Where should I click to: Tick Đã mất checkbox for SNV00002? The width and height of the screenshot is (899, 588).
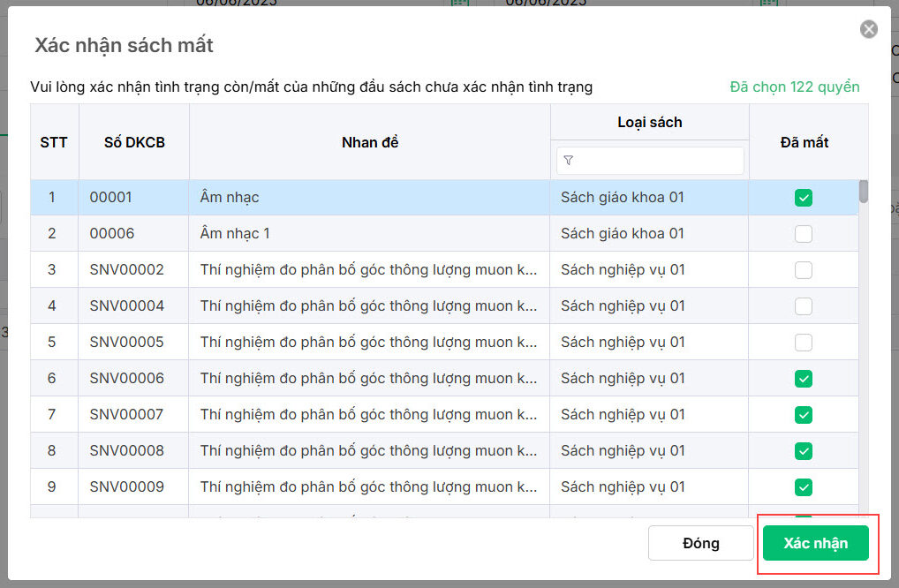point(803,270)
